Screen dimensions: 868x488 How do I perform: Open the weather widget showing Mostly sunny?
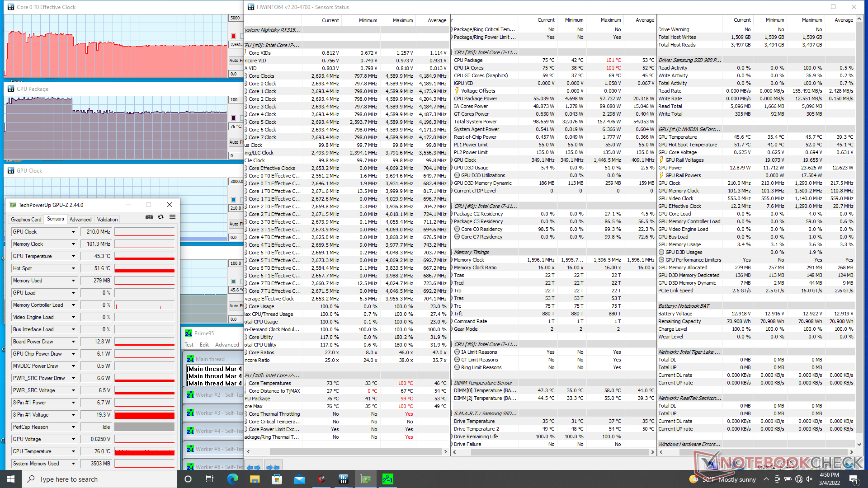click(x=722, y=479)
